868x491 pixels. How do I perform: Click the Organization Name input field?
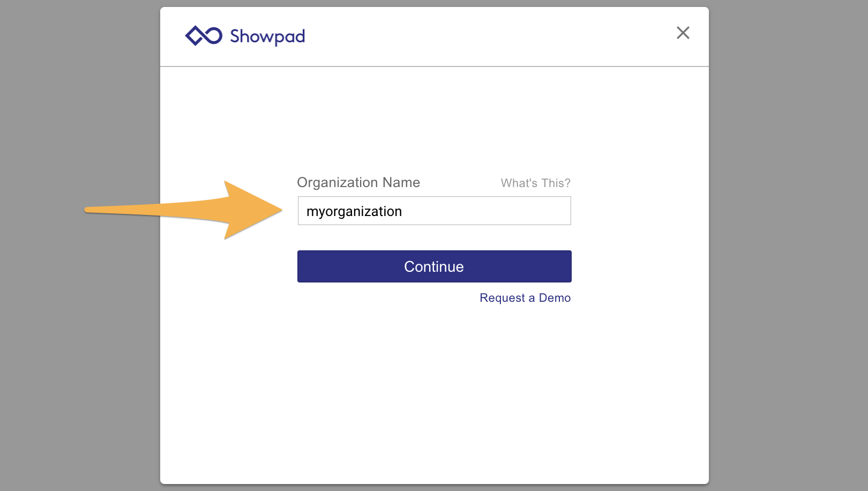[435, 211]
